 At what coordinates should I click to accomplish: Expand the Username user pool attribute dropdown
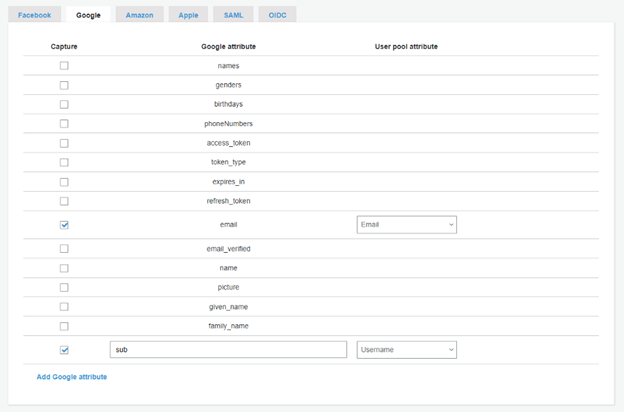[x=406, y=350]
